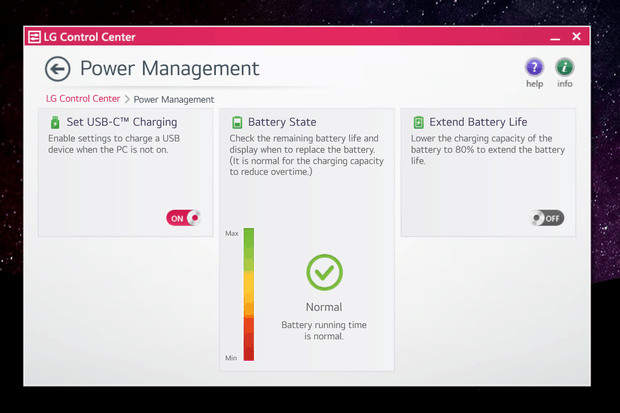The width and height of the screenshot is (620, 413).
Task: Click the info label under info icon
Action: [x=564, y=84]
